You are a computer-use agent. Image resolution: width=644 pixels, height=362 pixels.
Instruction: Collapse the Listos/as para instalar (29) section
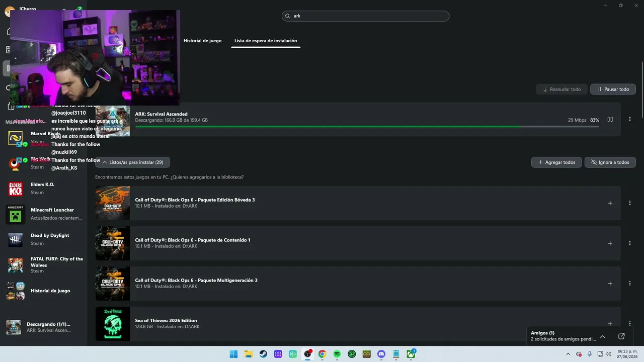coord(132,162)
